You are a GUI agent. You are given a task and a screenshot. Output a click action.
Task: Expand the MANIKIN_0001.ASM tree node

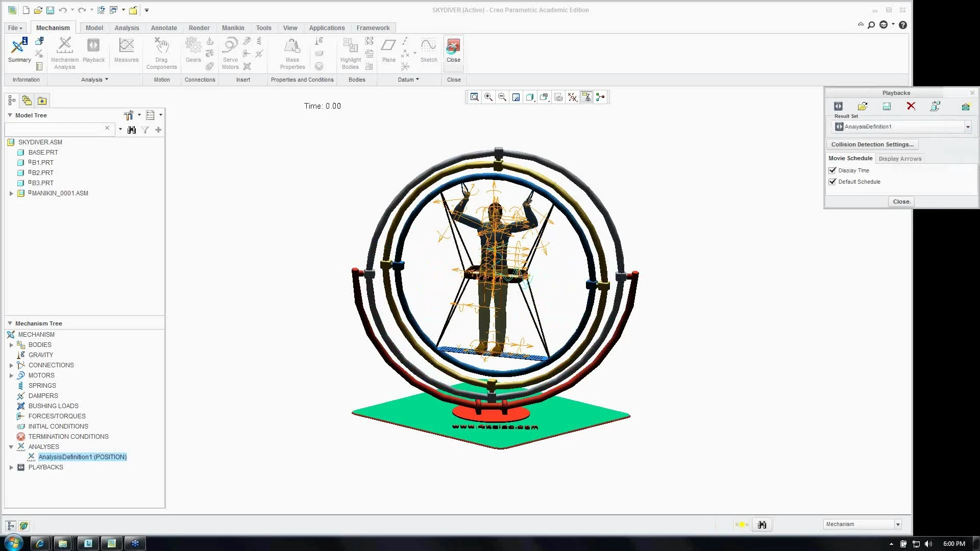[x=11, y=193]
